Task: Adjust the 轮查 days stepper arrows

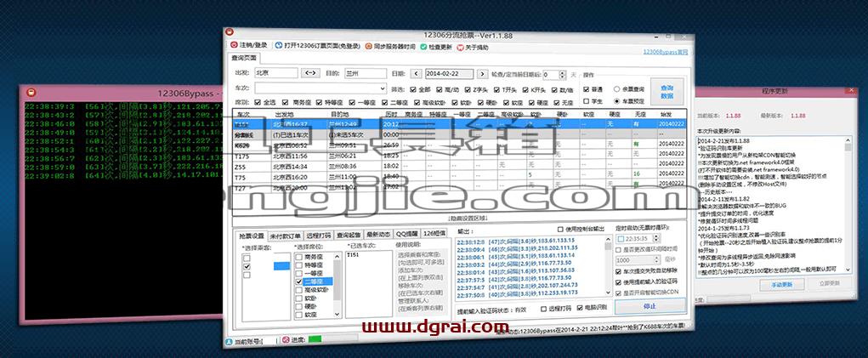Action: click(x=563, y=74)
